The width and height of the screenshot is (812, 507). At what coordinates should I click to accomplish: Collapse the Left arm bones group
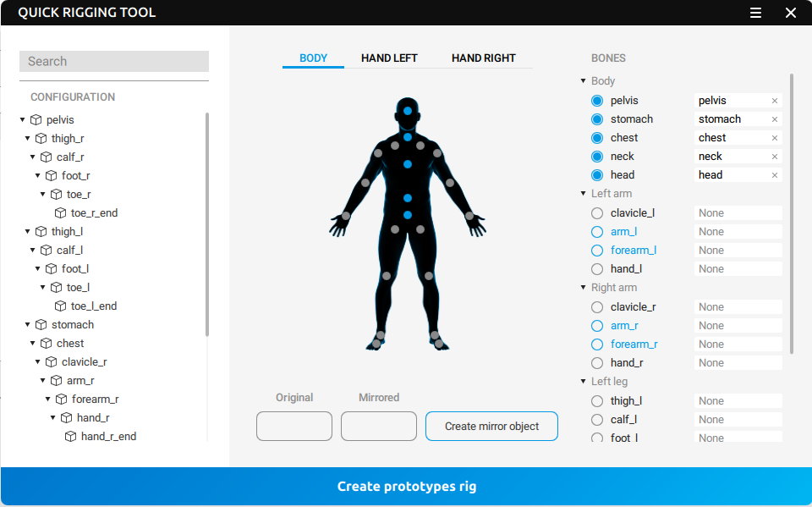coord(583,193)
